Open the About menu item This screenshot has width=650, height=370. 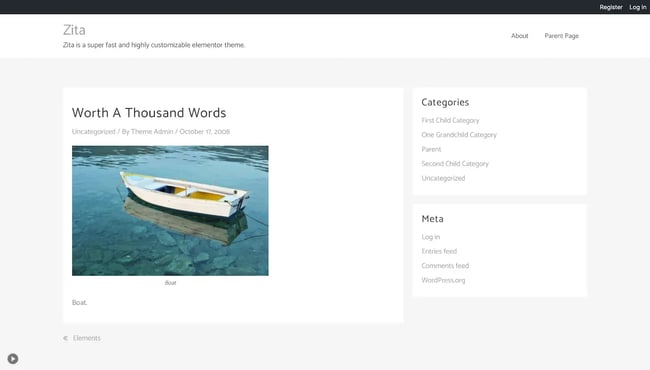[519, 36]
